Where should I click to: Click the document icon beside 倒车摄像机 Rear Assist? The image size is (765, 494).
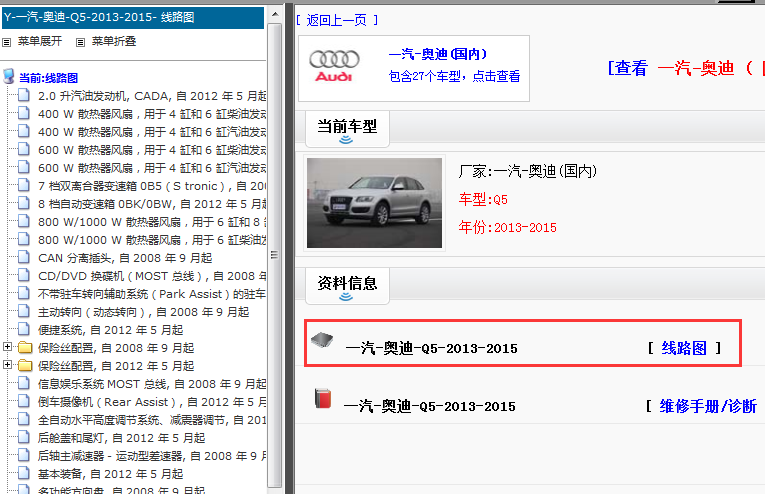(23, 401)
